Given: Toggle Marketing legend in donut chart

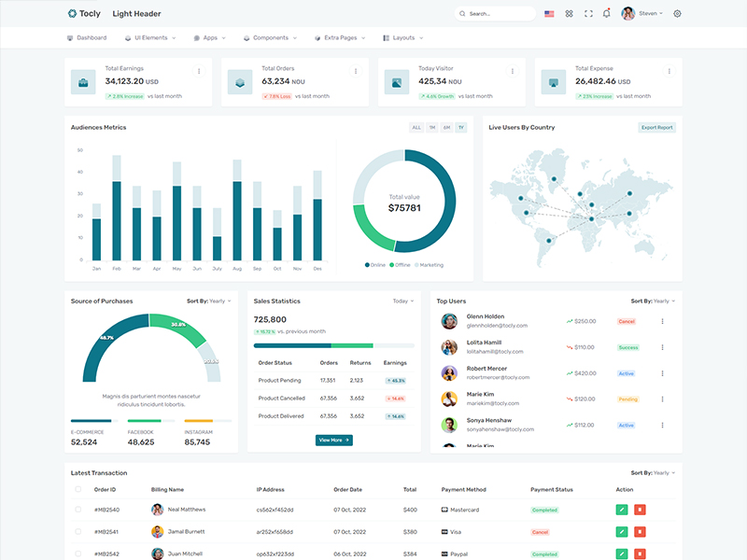Looking at the screenshot, I should 429,265.
